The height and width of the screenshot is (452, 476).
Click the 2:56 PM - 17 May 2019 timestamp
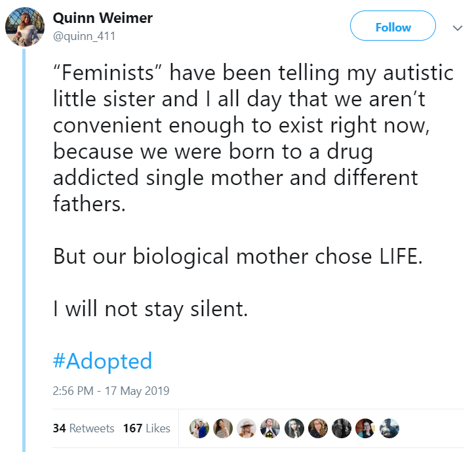pos(111,391)
